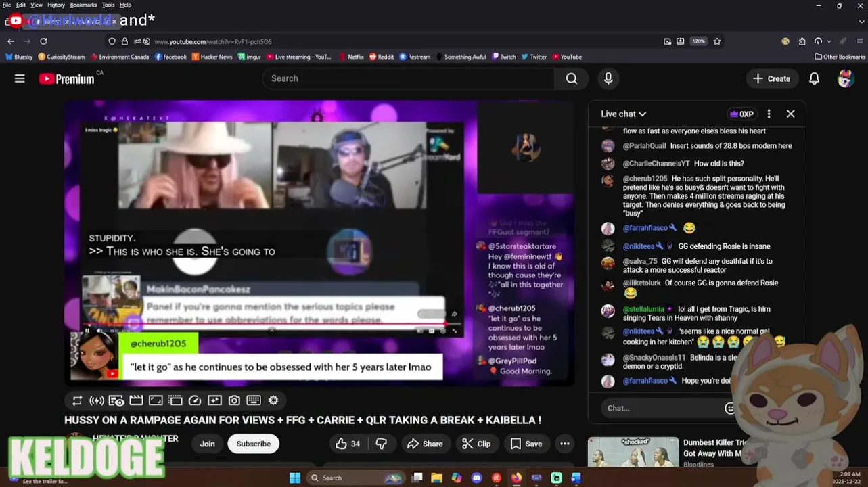Open the History menu
Screen dimensions: 868x487
(56, 5)
